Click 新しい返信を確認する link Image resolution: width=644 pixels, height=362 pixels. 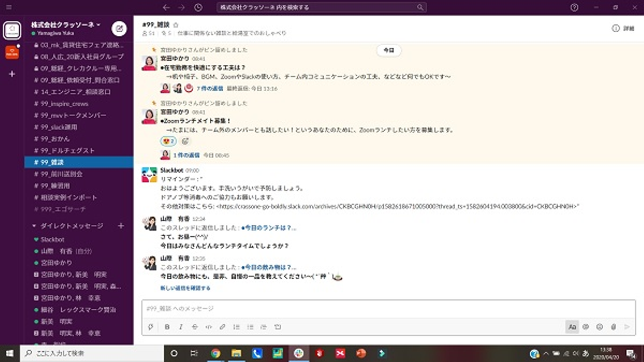click(185, 288)
